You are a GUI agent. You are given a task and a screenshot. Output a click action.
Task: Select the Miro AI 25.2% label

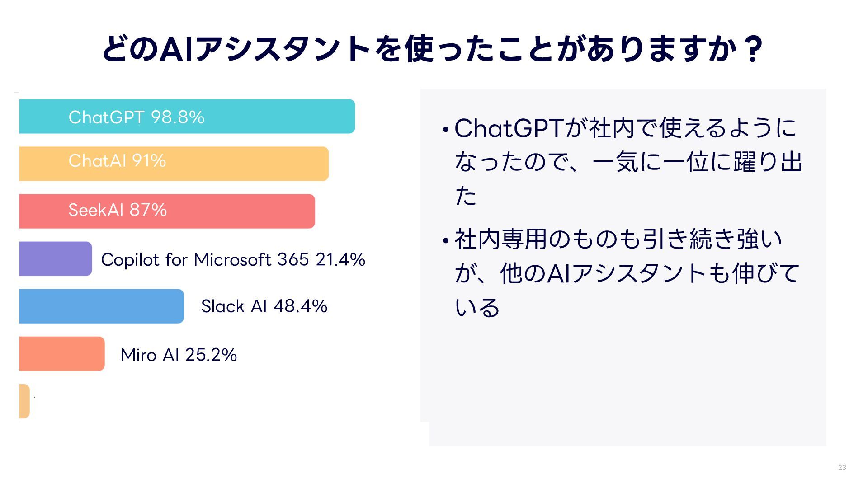point(179,355)
